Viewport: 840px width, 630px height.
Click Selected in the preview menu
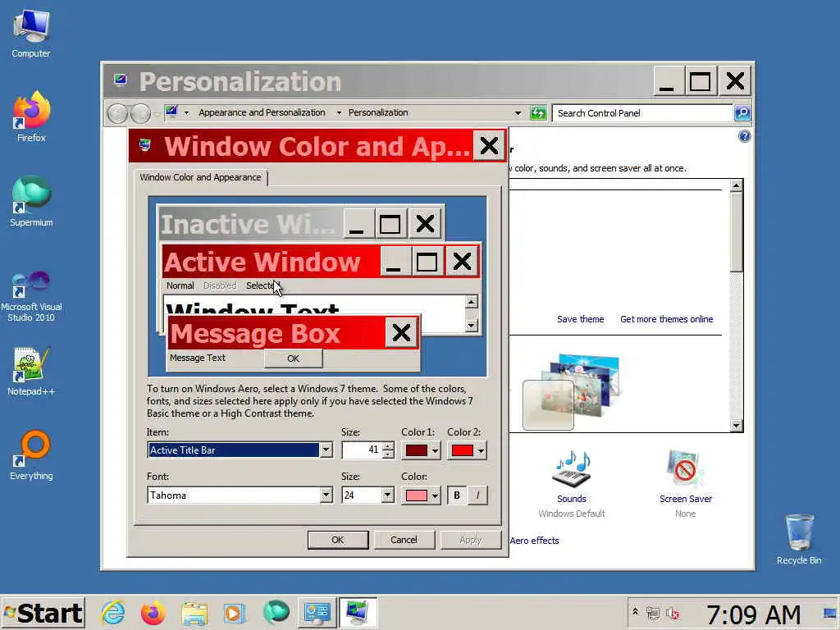coord(262,285)
